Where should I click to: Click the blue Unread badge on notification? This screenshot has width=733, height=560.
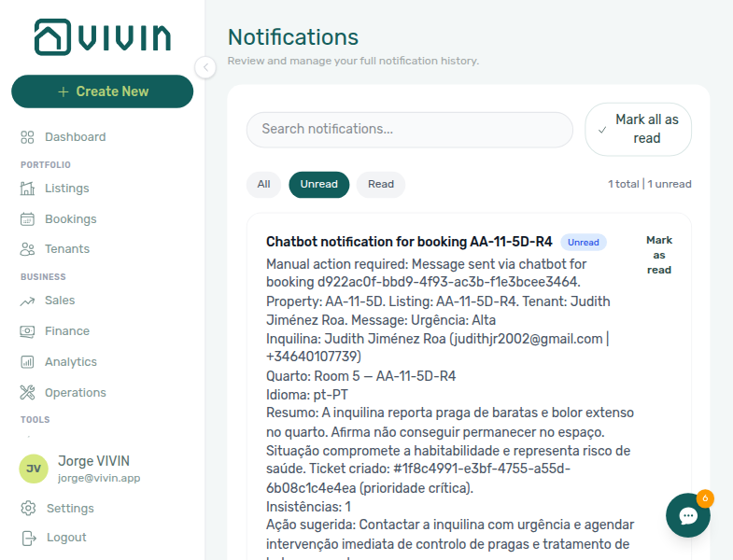[583, 242]
